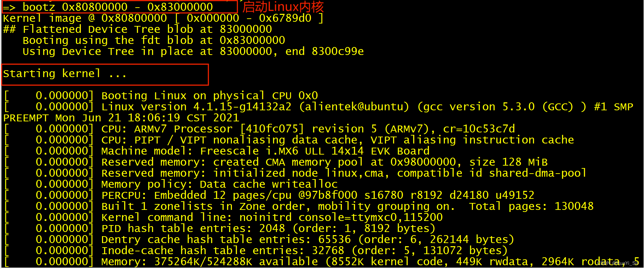Click the 'Flattened Device Tree blob at 83000000' line
The image size is (644, 269).
pyautogui.click(x=138, y=29)
